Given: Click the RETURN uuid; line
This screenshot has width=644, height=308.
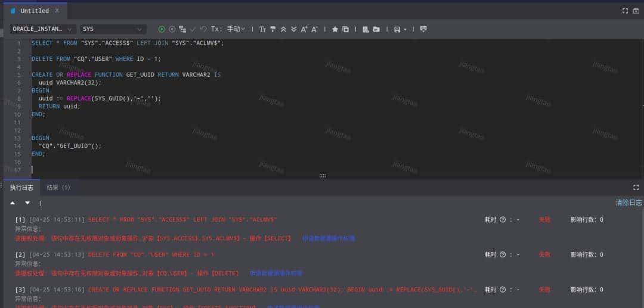Looking at the screenshot, I should tap(60, 106).
